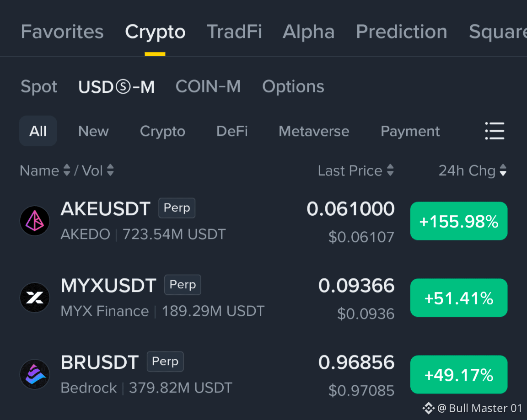Select the COIN-M sub-tab
Image resolution: width=527 pixels, height=420 pixels.
208,87
